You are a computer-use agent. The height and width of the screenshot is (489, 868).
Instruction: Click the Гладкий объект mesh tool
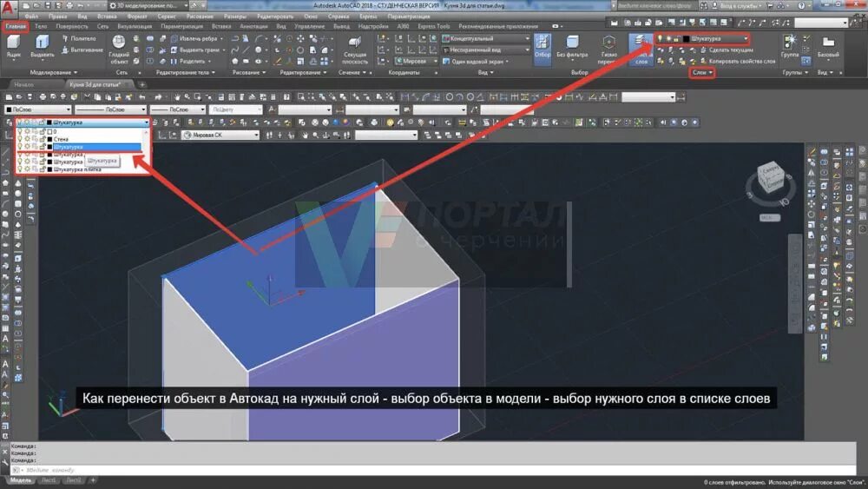tap(118, 50)
